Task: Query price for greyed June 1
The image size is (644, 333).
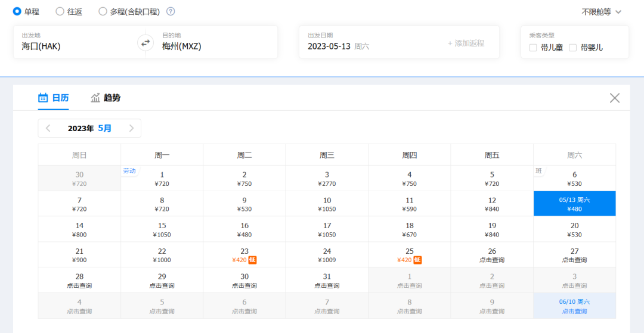Action: (x=410, y=280)
